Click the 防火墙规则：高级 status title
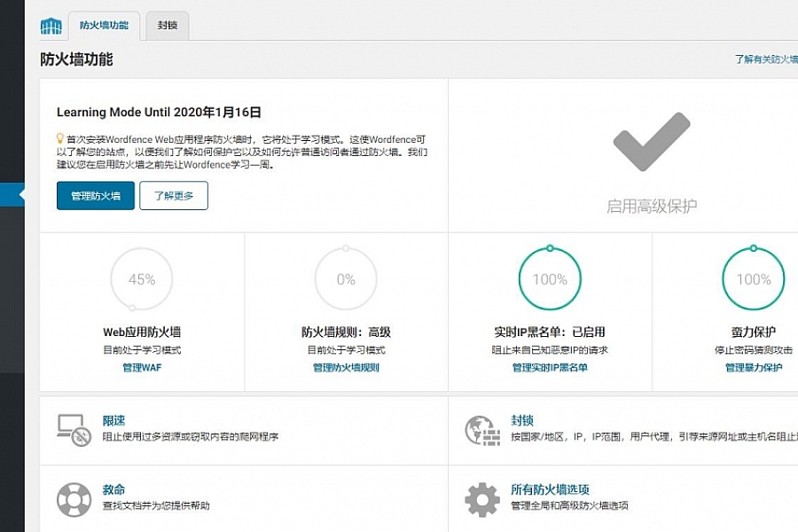This screenshot has width=798, height=532. 346,332
